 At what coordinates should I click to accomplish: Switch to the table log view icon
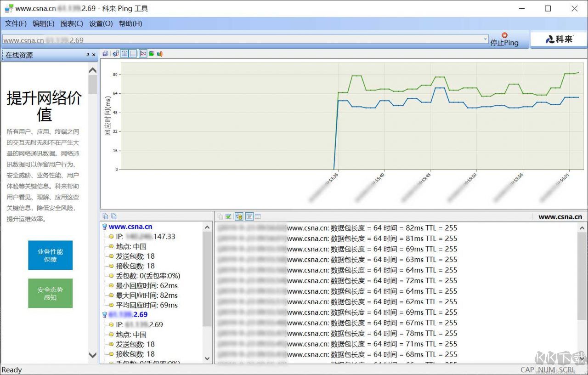[258, 216]
